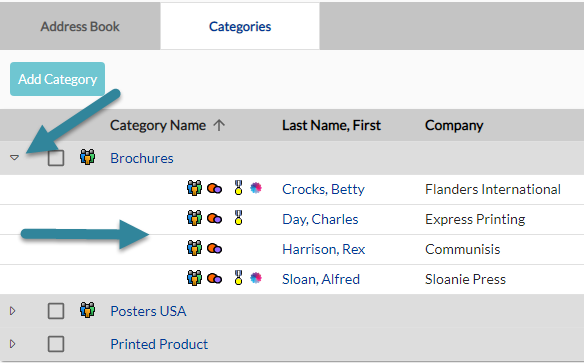Image resolution: width=584 pixels, height=363 pixels.
Task: Check the Posters USA category checkbox
Action: click(56, 311)
